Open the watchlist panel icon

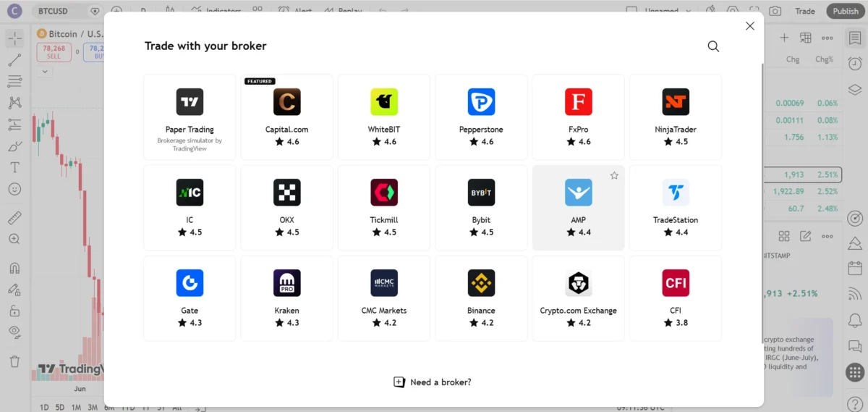point(855,38)
